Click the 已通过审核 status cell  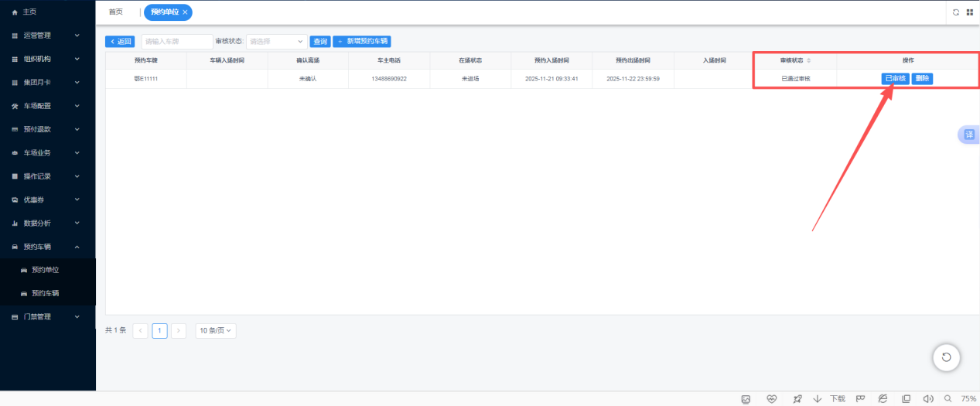pyautogui.click(x=796, y=79)
